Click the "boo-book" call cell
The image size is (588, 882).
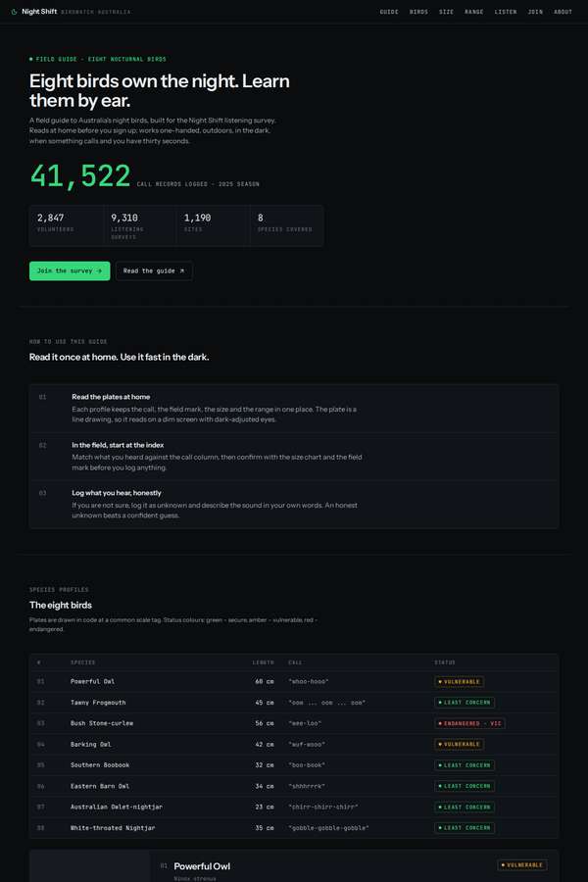click(307, 765)
